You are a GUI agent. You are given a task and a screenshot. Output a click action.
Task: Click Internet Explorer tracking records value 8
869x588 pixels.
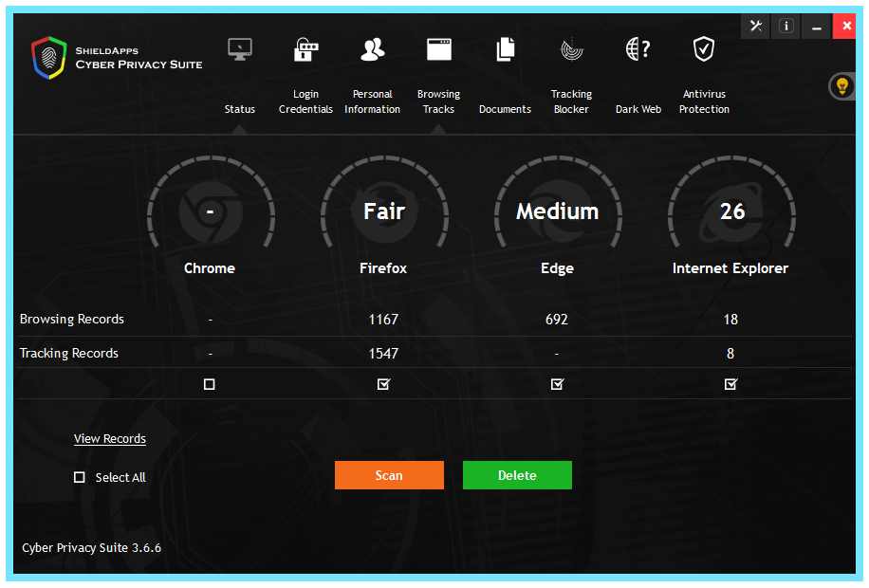pyautogui.click(x=730, y=353)
